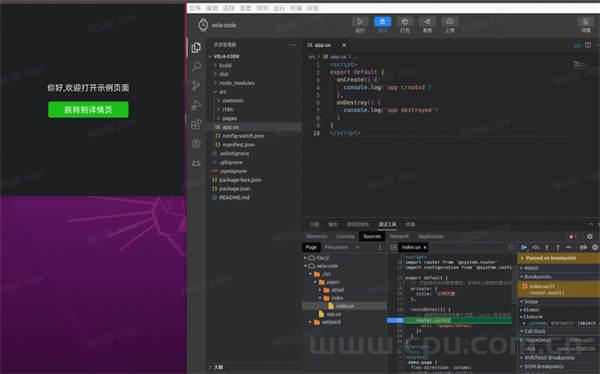Open devtools settings gear
The image size is (600, 374).
tap(590, 237)
